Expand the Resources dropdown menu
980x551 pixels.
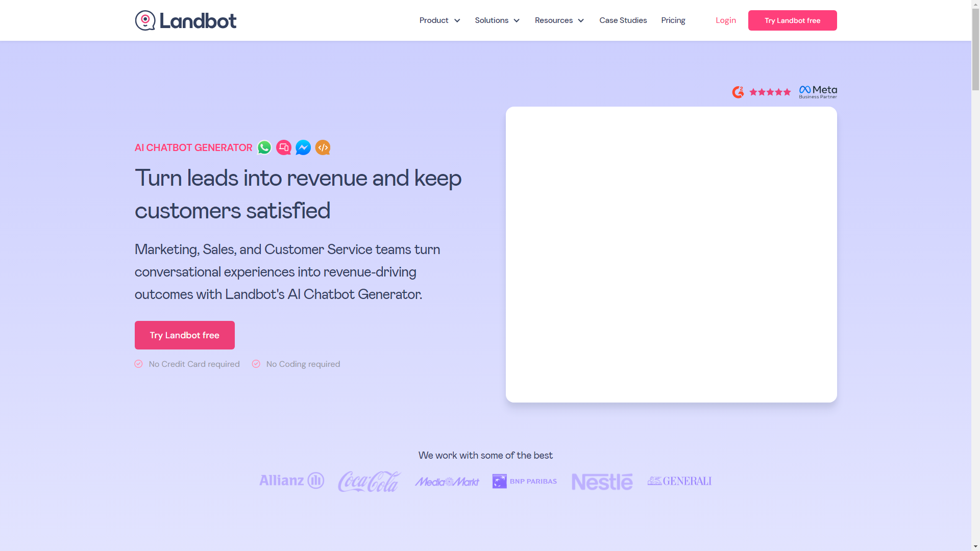tap(559, 20)
